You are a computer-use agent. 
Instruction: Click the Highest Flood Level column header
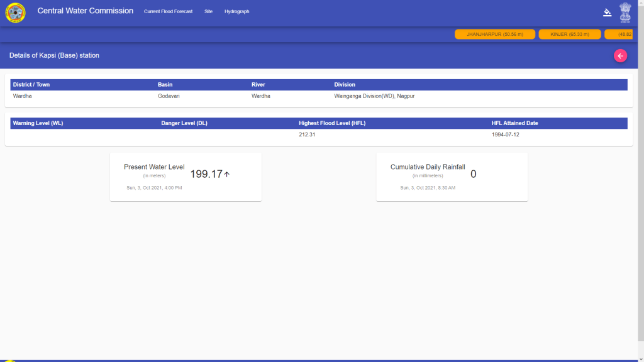pyautogui.click(x=331, y=123)
